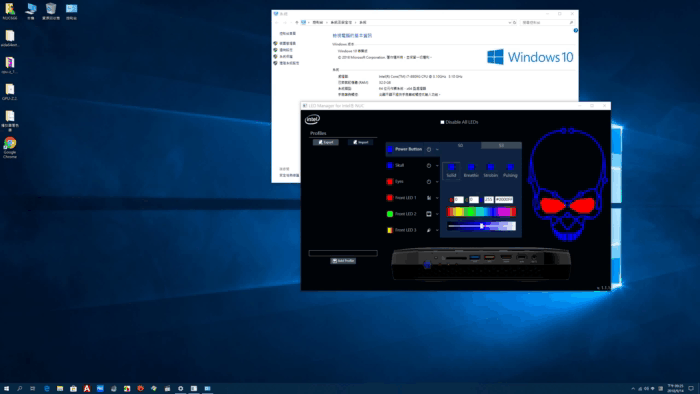
Task: Click the Export profiles button
Action: tap(325, 142)
